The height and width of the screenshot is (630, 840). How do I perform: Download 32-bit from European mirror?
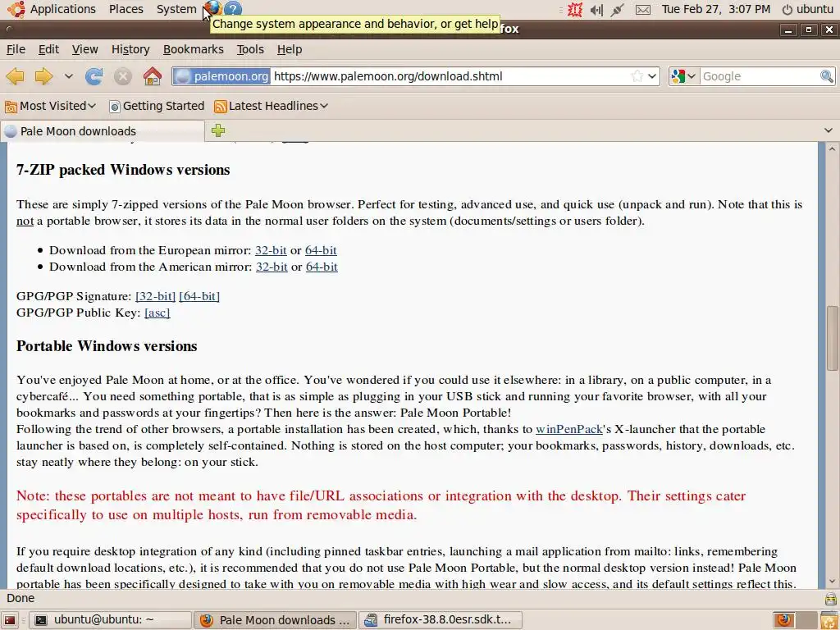point(271,250)
